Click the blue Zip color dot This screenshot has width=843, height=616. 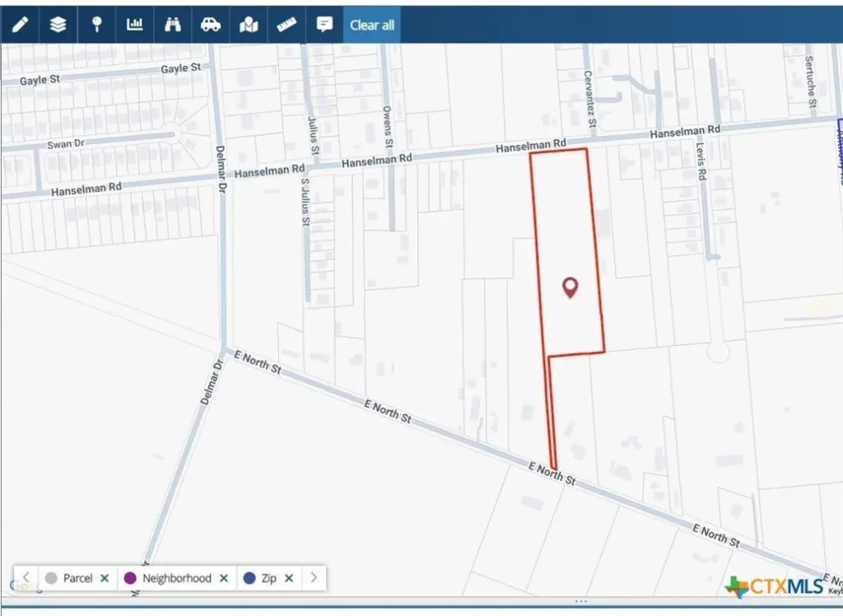pyautogui.click(x=249, y=578)
